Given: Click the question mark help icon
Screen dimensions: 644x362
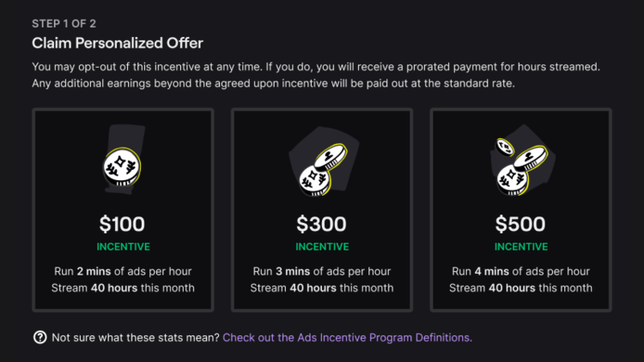Looking at the screenshot, I should coord(39,337).
